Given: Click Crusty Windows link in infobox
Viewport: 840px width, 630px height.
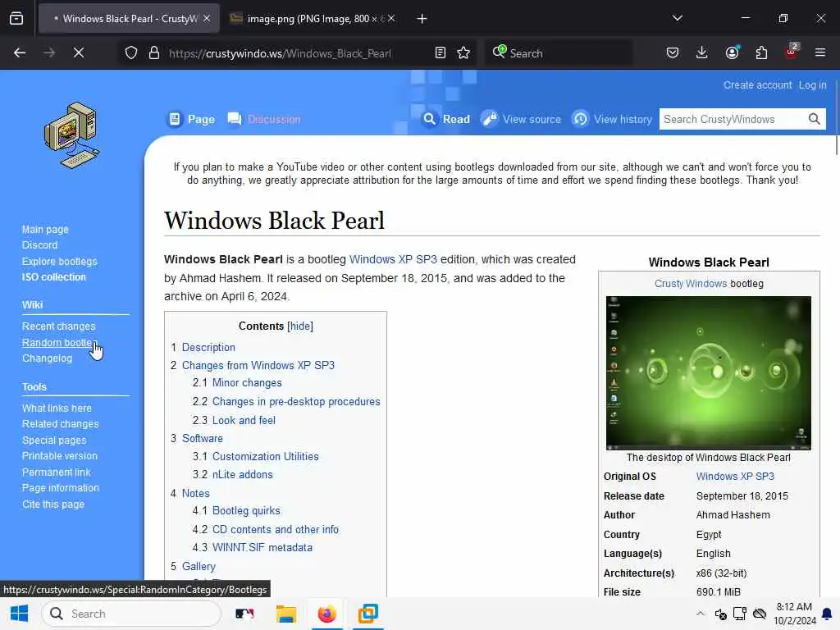Looking at the screenshot, I should pyautogui.click(x=691, y=283).
